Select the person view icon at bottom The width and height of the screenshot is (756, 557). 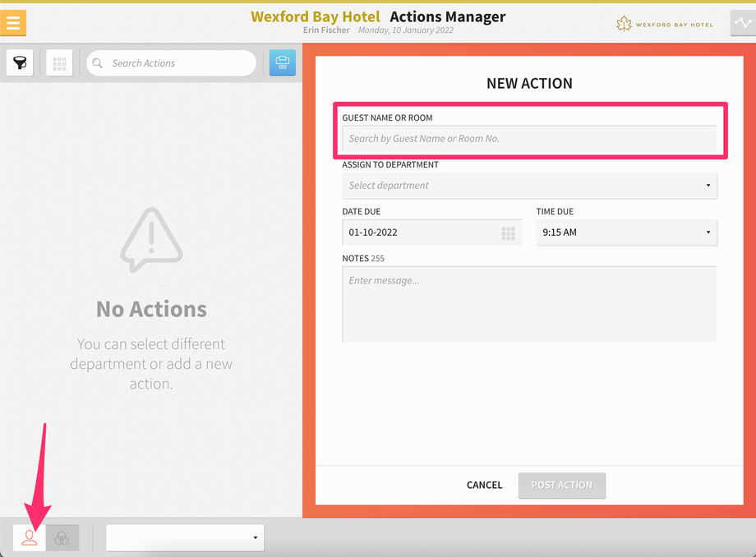[x=30, y=538]
